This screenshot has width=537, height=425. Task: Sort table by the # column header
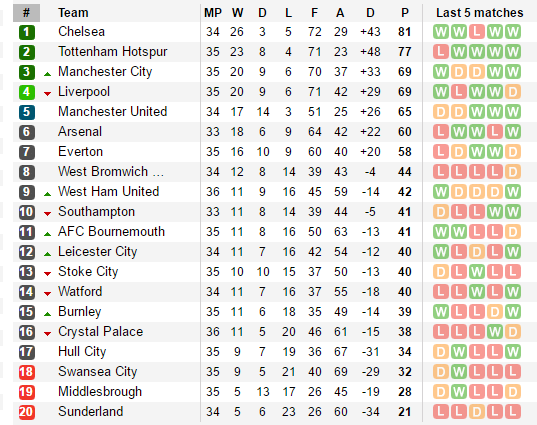26,13
